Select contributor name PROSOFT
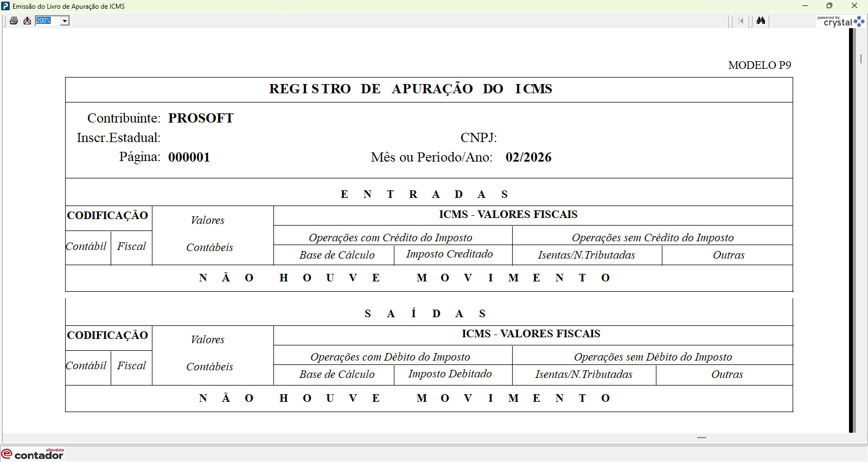The image size is (868, 462). tap(201, 118)
